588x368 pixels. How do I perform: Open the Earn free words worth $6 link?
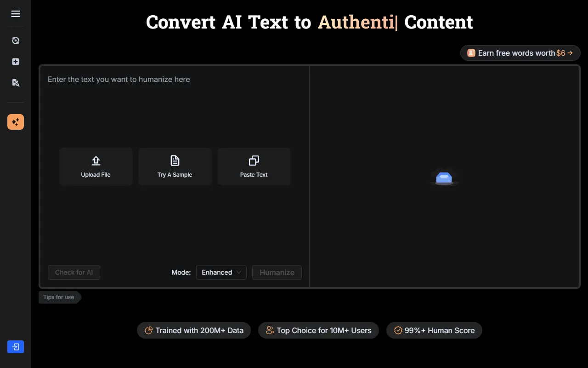520,53
